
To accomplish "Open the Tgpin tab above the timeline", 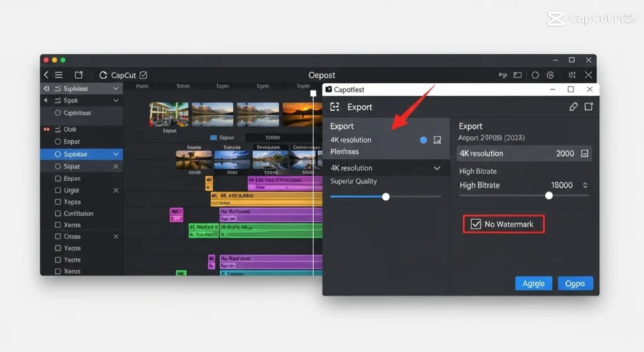I will 262,86.
